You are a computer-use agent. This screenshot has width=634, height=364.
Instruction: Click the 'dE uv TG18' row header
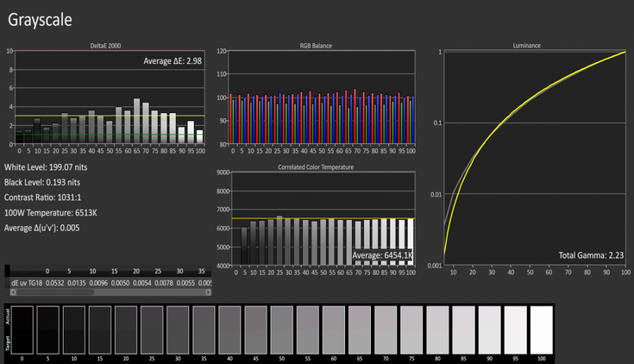point(27,283)
